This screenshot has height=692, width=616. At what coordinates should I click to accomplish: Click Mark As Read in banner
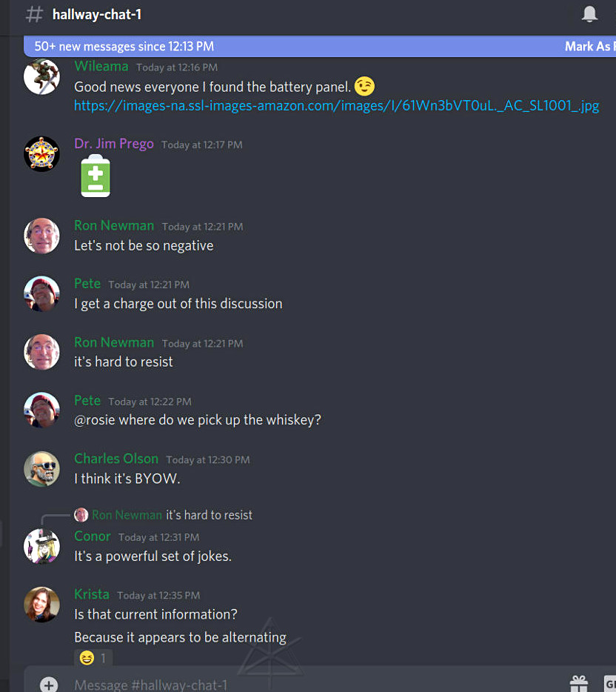coord(590,47)
